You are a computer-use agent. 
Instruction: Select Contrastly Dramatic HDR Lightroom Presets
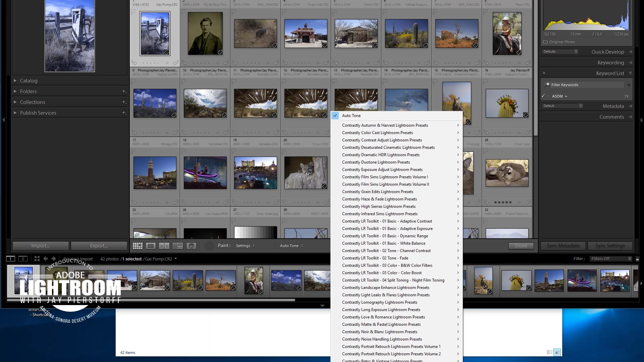coord(381,155)
